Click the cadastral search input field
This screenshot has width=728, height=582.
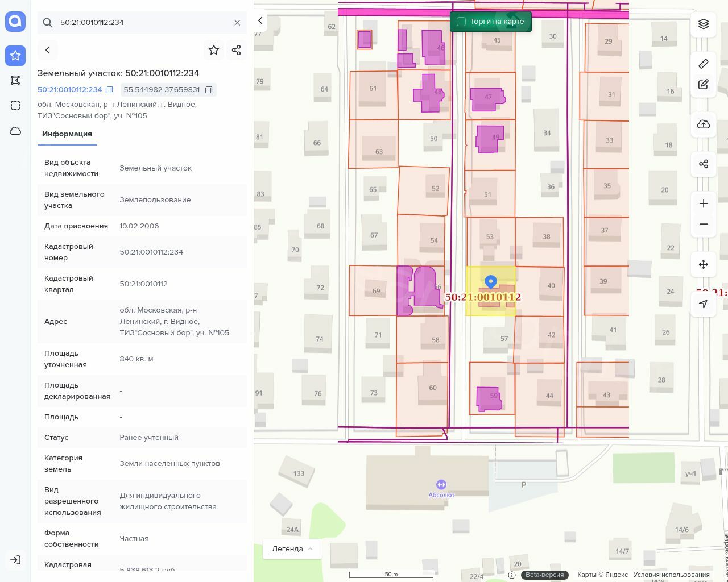pyautogui.click(x=142, y=23)
